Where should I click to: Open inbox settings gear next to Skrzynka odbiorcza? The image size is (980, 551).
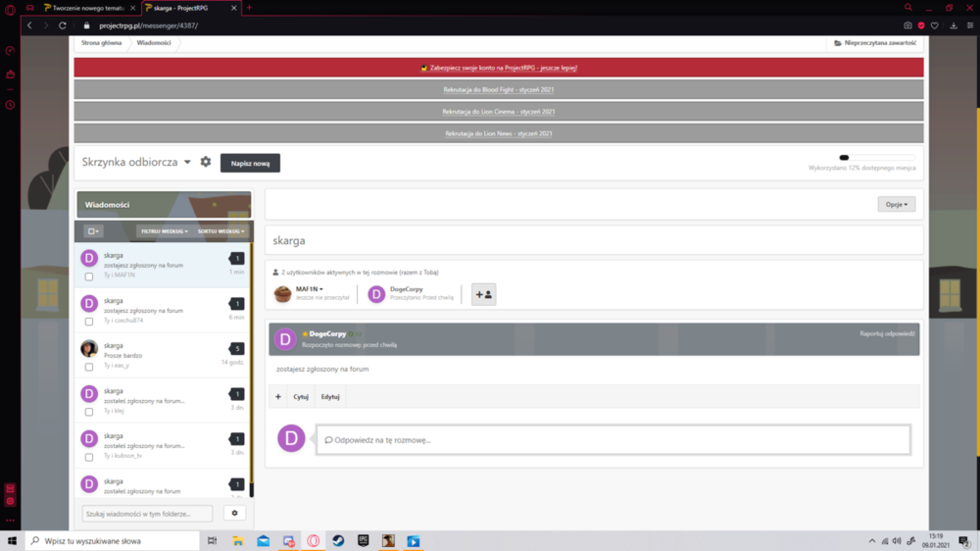[x=206, y=162]
